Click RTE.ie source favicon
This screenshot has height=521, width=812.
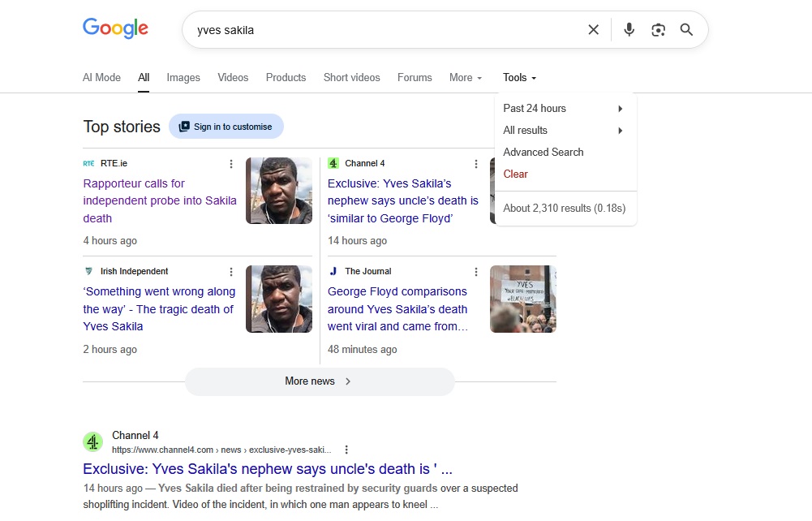click(x=88, y=163)
